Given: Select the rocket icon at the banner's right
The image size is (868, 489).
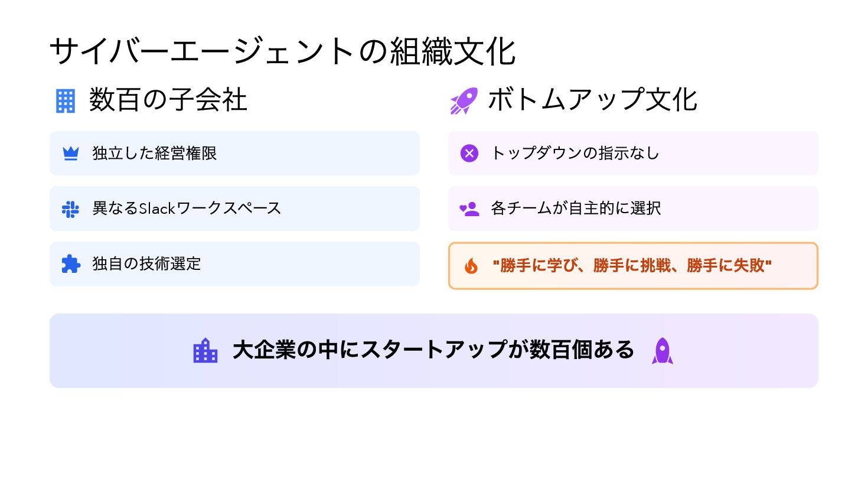Looking at the screenshot, I should click(x=663, y=351).
